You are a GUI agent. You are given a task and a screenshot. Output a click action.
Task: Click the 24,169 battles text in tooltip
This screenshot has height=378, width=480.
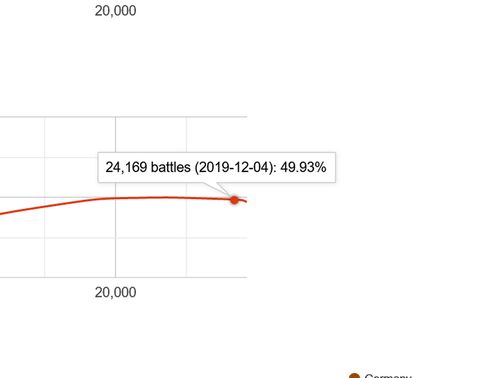[148, 167]
